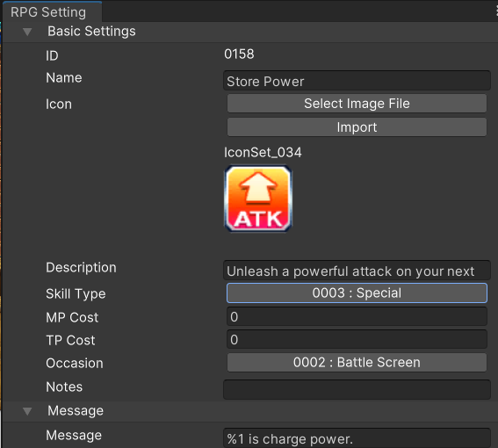
Task: Click the Skill Type label
Action: [x=76, y=294]
